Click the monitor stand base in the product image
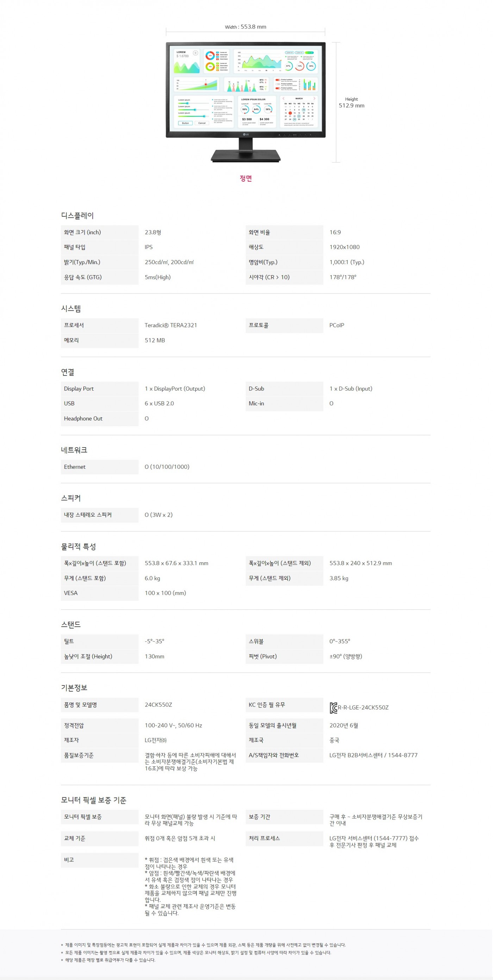 (245, 156)
